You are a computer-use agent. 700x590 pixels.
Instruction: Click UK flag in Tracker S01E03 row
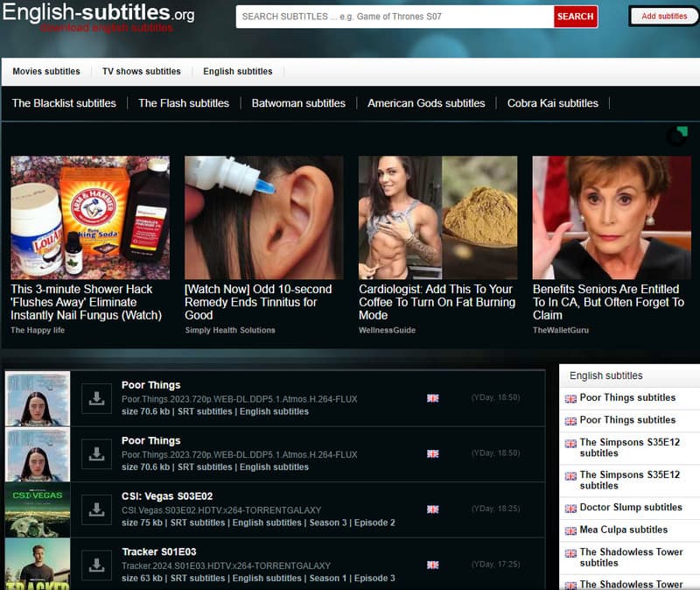click(x=432, y=565)
